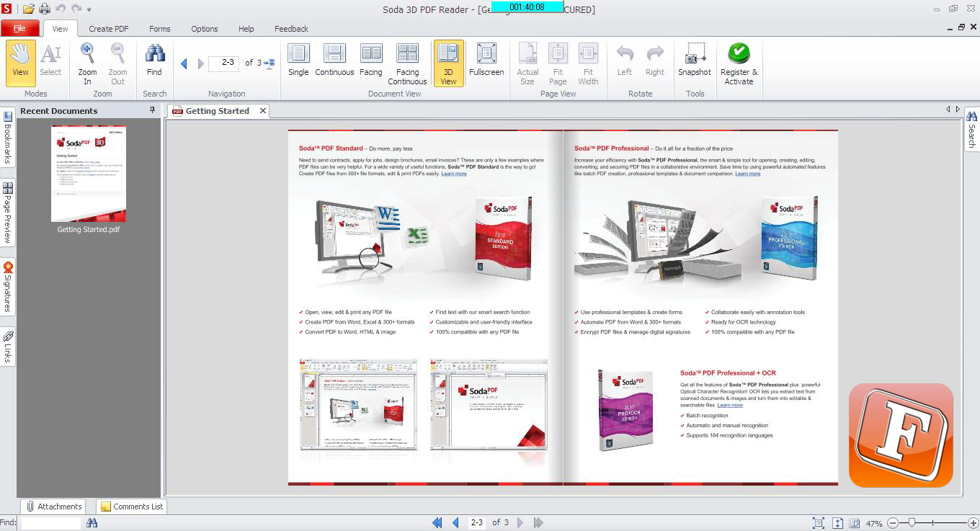The image size is (980, 531).
Task: Click the status bar fit height icon
Action: click(x=837, y=523)
